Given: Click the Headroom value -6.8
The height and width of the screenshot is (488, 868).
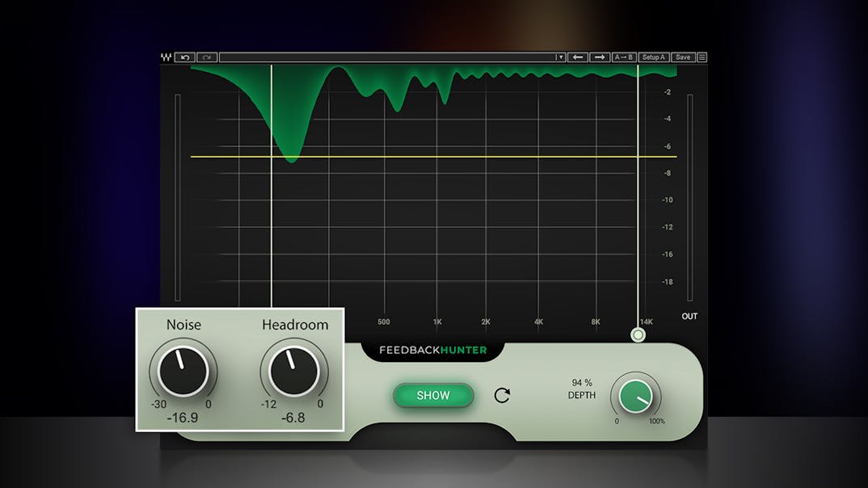Looking at the screenshot, I should [x=292, y=418].
